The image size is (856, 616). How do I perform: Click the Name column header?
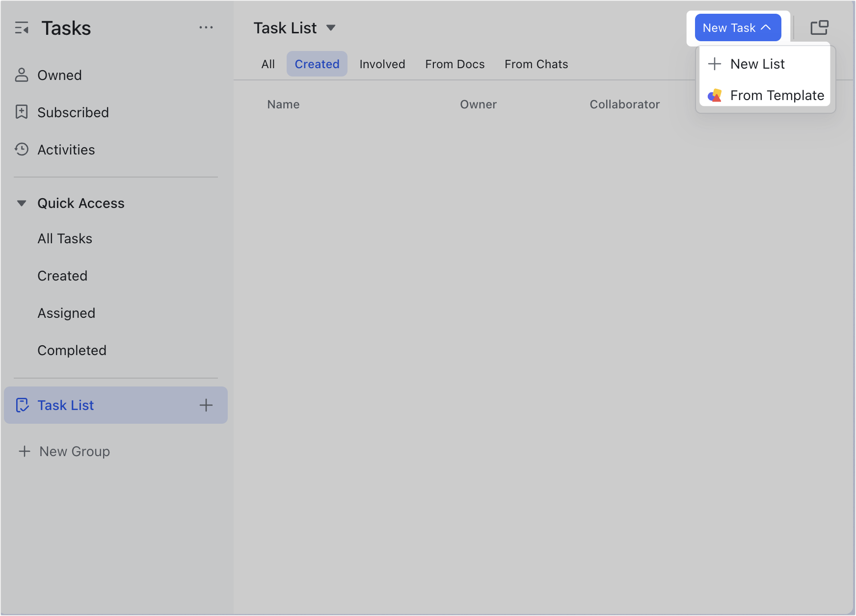(283, 104)
